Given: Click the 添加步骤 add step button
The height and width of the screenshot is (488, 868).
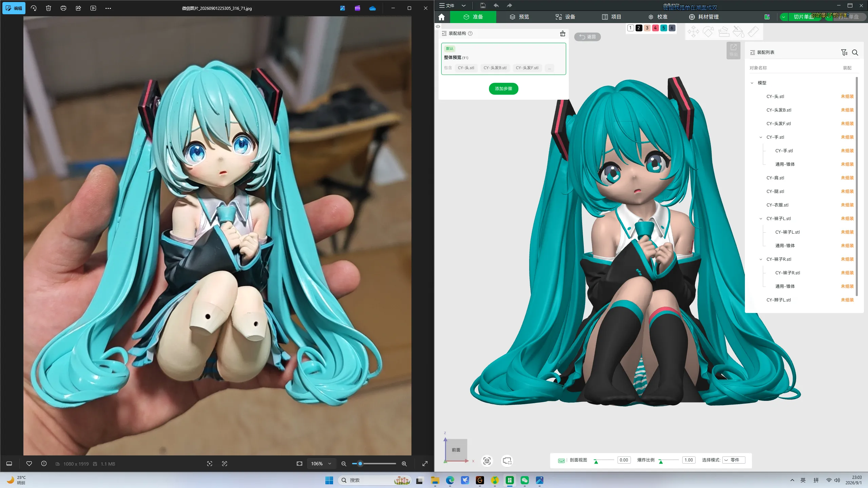Looking at the screenshot, I should (x=503, y=89).
